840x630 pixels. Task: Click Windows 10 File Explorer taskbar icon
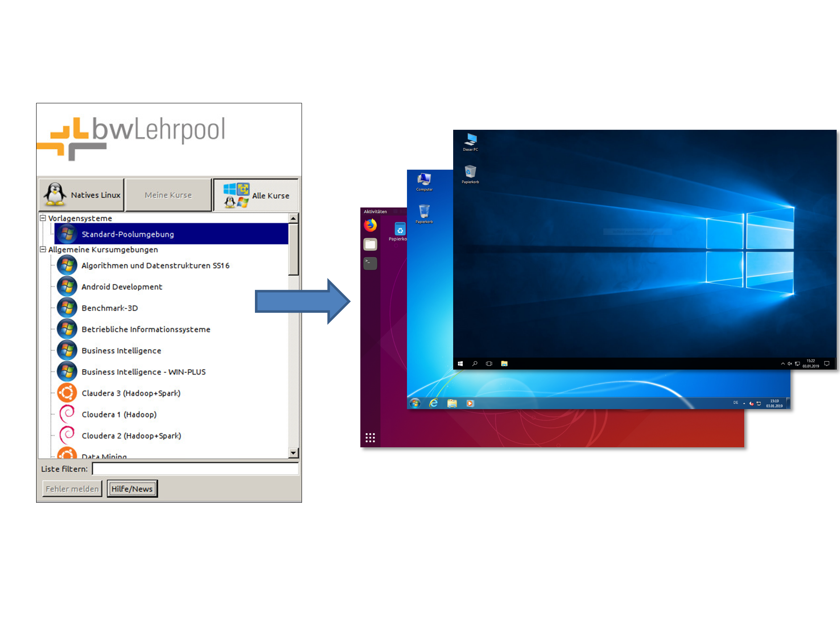click(504, 364)
